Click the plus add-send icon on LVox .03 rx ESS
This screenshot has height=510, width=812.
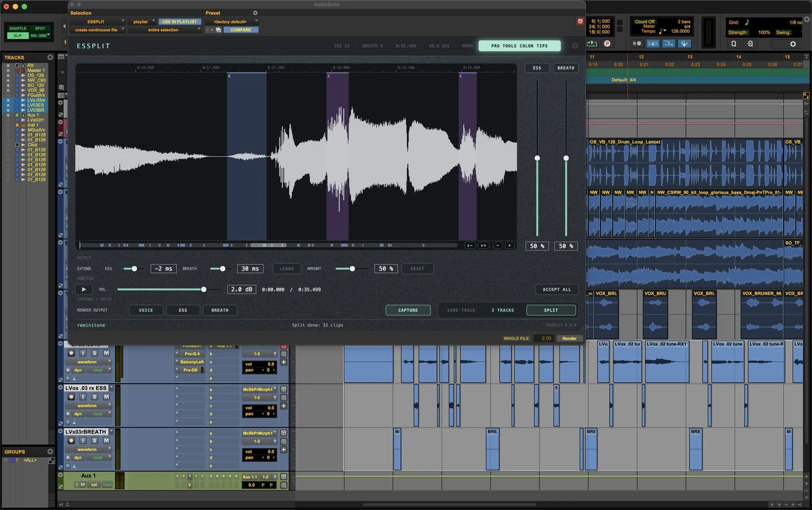284,406
